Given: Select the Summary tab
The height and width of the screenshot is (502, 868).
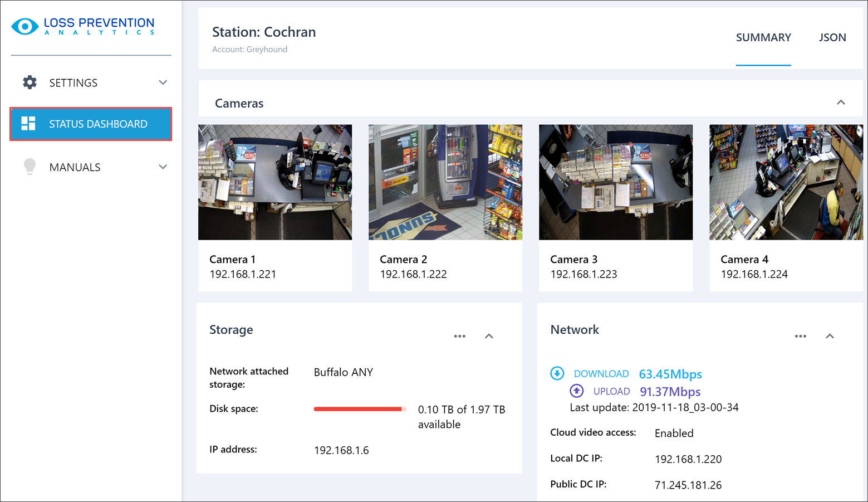Looking at the screenshot, I should [763, 37].
